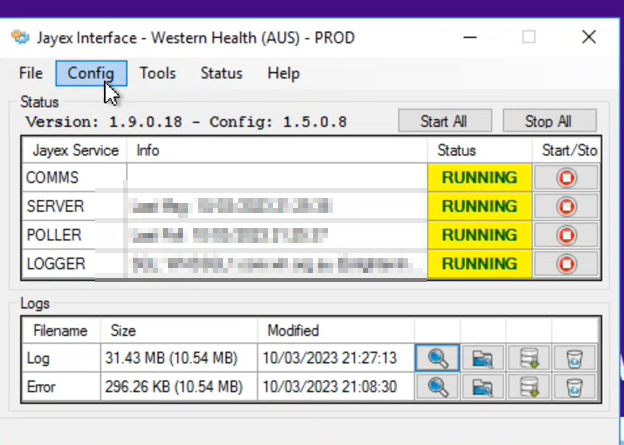Stop the POLLER service
The width and height of the screenshot is (624, 445).
566,235
